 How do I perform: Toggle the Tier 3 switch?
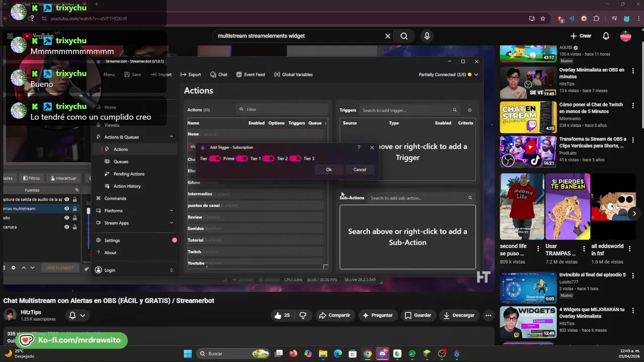(x=295, y=158)
